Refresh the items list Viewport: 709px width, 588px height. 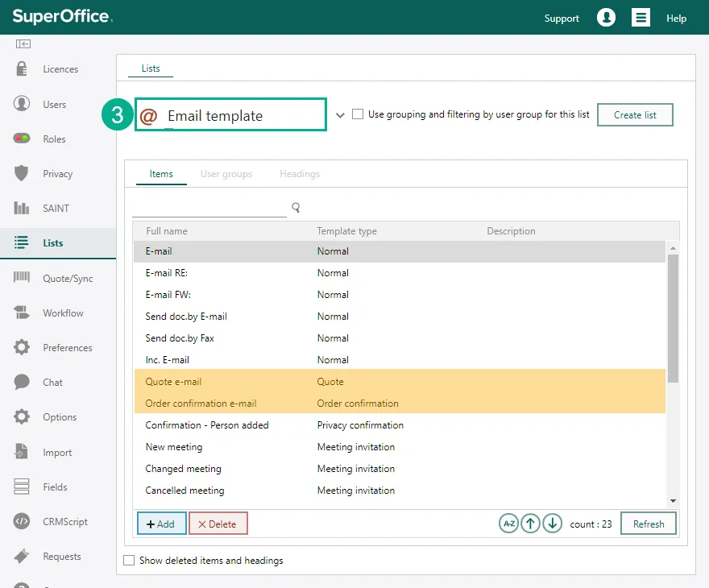(x=648, y=524)
